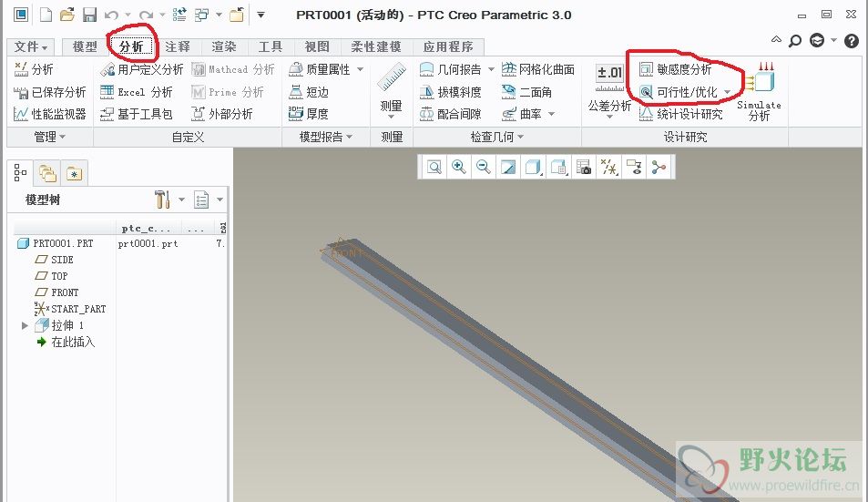Switch to the 分析 ribbon tab
This screenshot has height=502, width=868.
(x=132, y=46)
